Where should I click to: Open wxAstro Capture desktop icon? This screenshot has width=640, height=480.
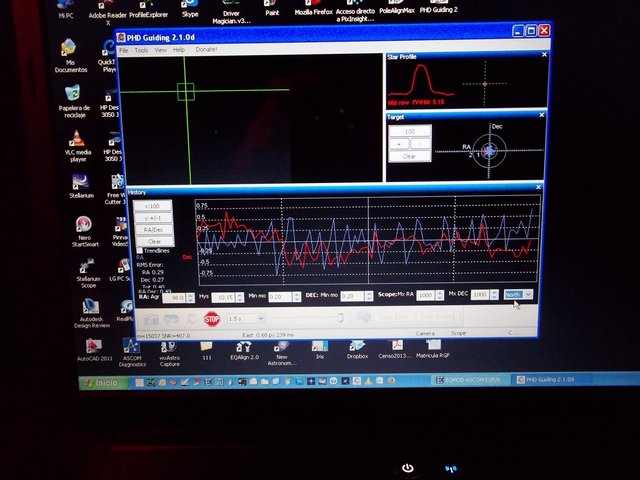(x=169, y=353)
